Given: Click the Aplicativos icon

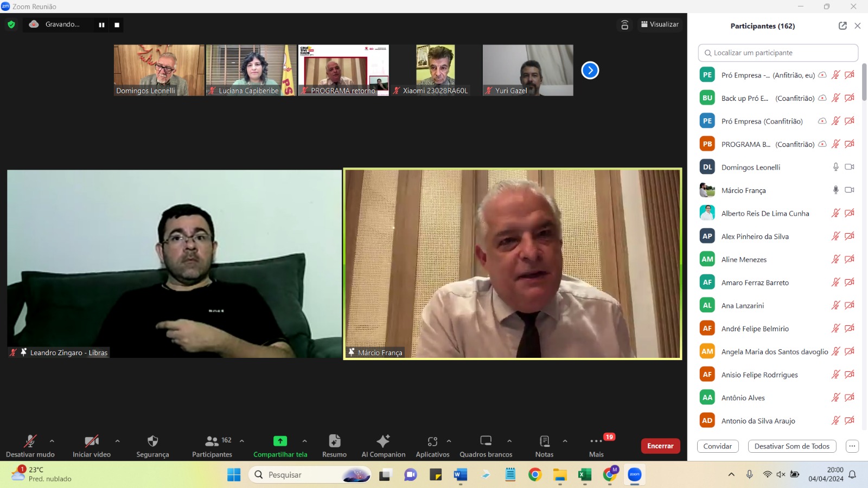Looking at the screenshot, I should pyautogui.click(x=432, y=441).
